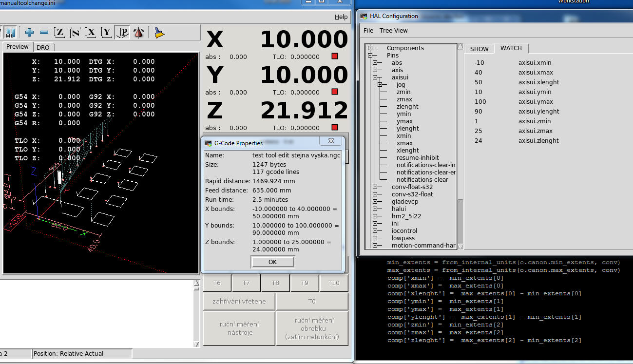This screenshot has height=364, width=633.
Task: Click the file name 'test tool edit stejna vyska.ngc'
Action: tap(296, 155)
